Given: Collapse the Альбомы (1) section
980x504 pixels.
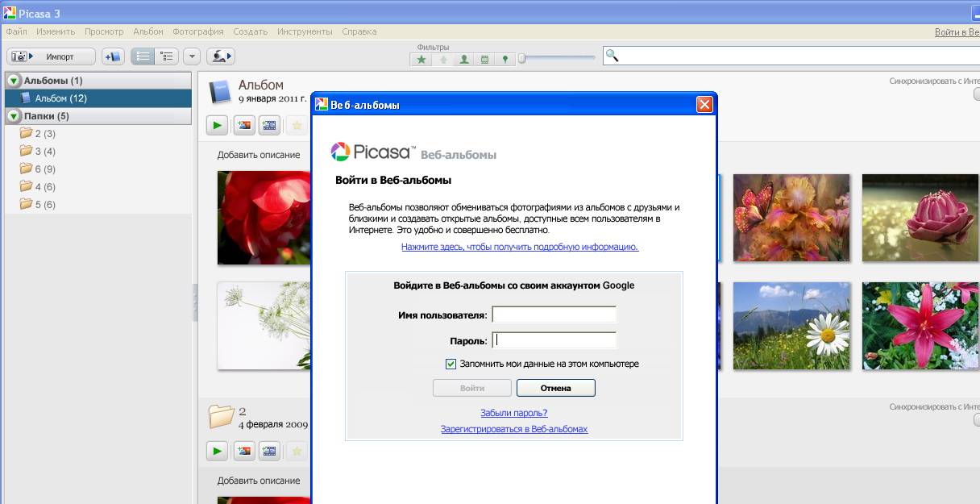Looking at the screenshot, I should point(13,81).
